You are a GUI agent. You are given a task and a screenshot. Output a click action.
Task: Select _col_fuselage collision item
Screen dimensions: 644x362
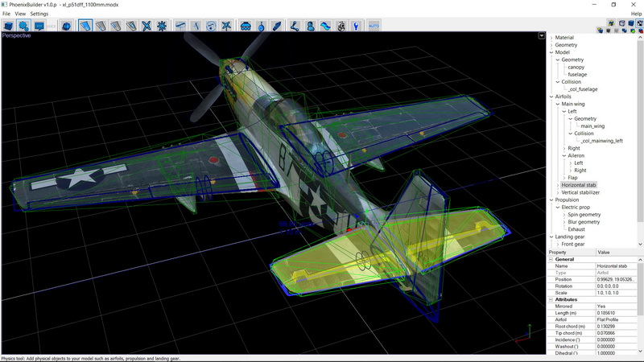coord(583,88)
